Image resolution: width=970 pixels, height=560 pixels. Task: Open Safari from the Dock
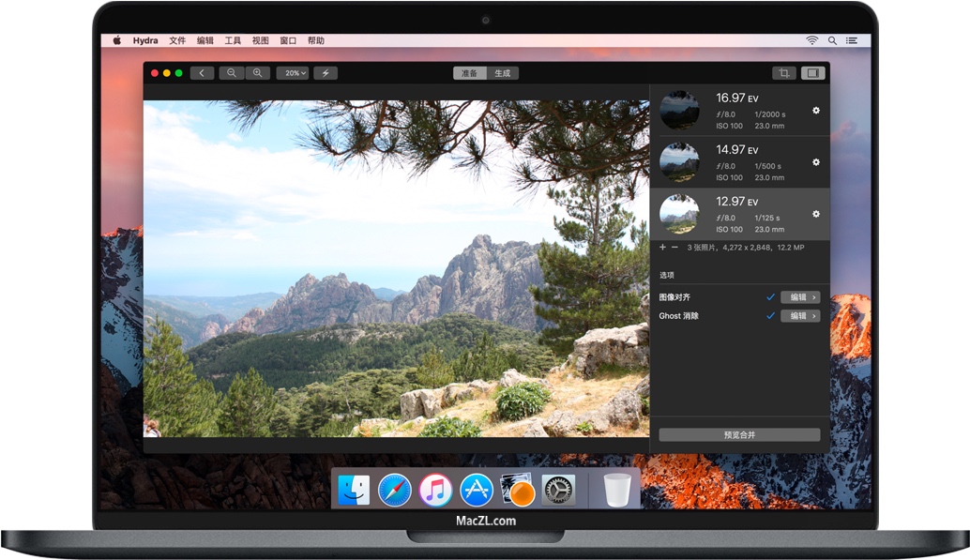tap(394, 491)
